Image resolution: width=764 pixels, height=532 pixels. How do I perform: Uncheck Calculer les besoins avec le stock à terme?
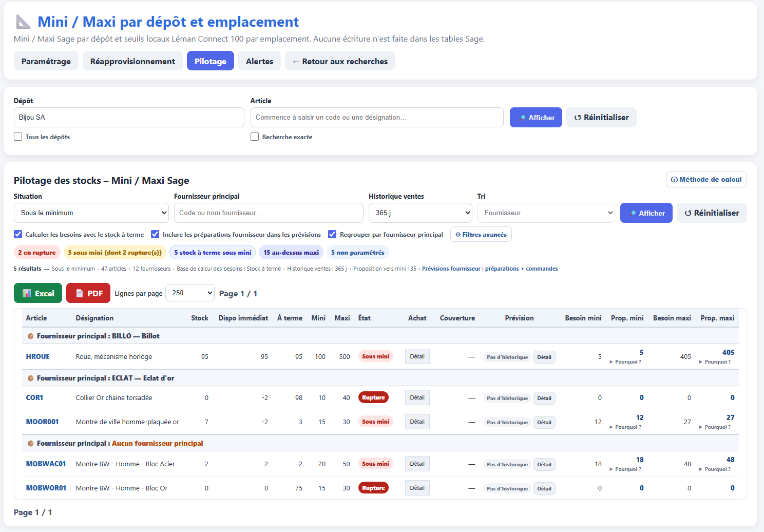click(18, 234)
